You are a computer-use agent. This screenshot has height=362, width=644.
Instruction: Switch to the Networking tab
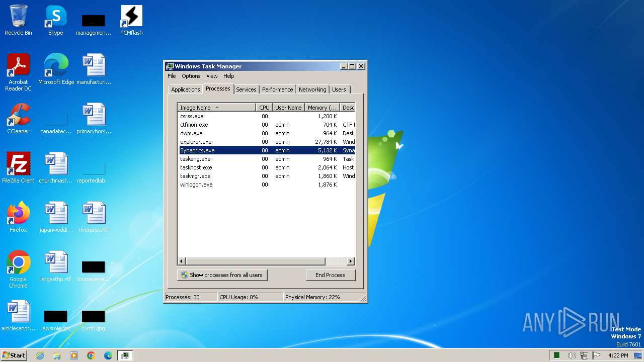pos(312,89)
